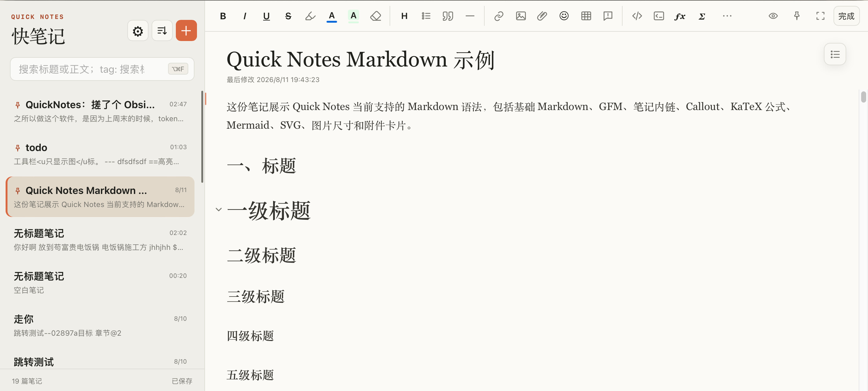Click the 三级标题 heading
Screen dimensions: 868x391
(x=256, y=297)
